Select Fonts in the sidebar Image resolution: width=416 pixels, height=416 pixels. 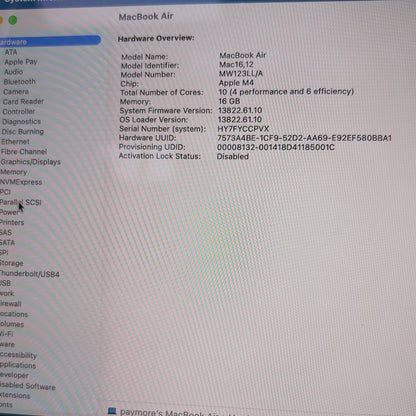coord(6,405)
